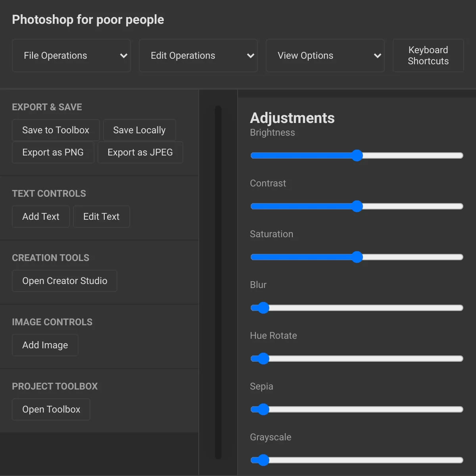The image size is (476, 476).
Task: Click the Brightness slider handle
Action: pos(357,155)
